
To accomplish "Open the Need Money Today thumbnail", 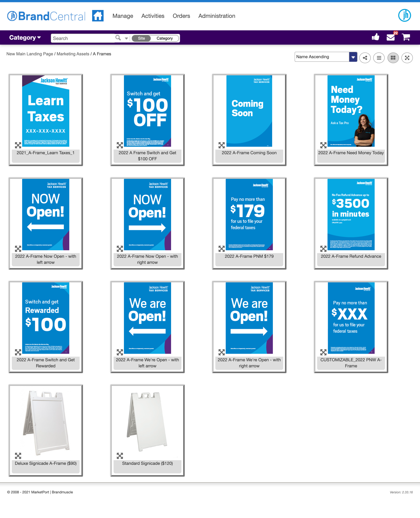I will pyautogui.click(x=351, y=111).
